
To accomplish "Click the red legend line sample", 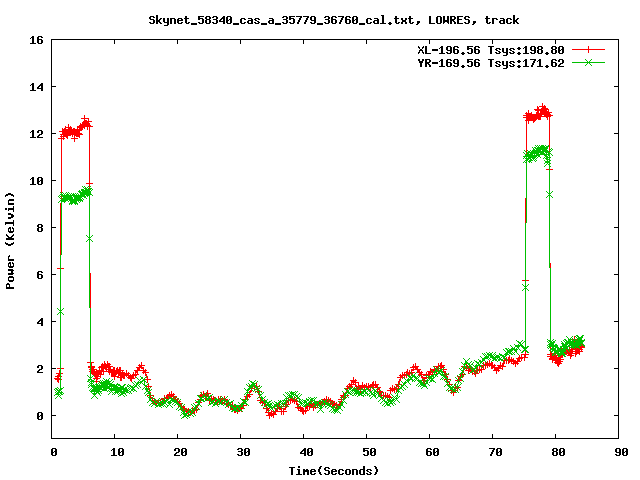I will [588, 50].
